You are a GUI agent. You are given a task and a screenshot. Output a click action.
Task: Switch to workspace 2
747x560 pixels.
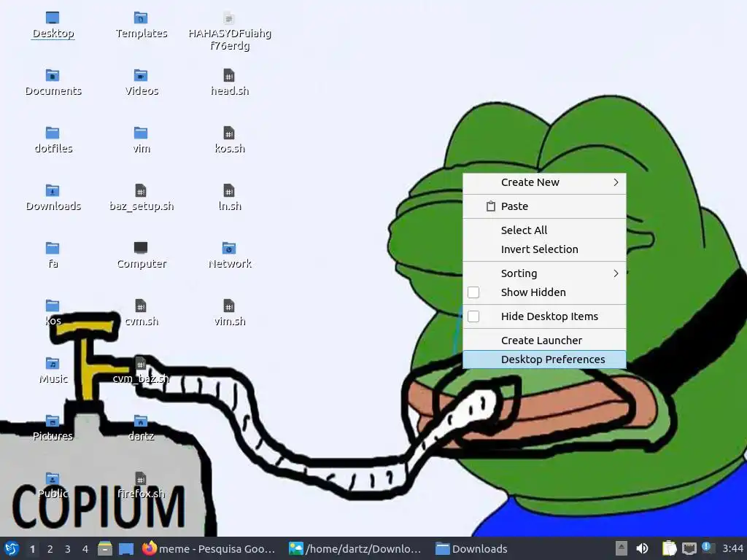click(50, 549)
